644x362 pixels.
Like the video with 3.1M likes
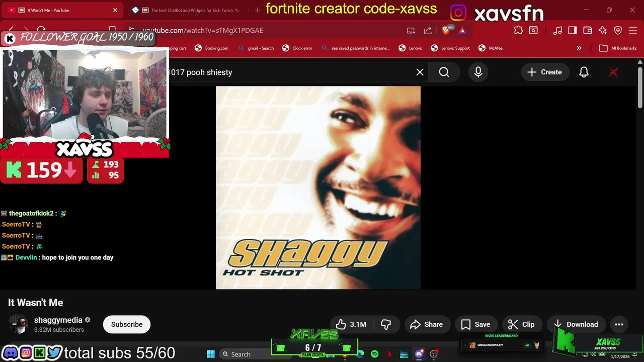click(x=351, y=324)
